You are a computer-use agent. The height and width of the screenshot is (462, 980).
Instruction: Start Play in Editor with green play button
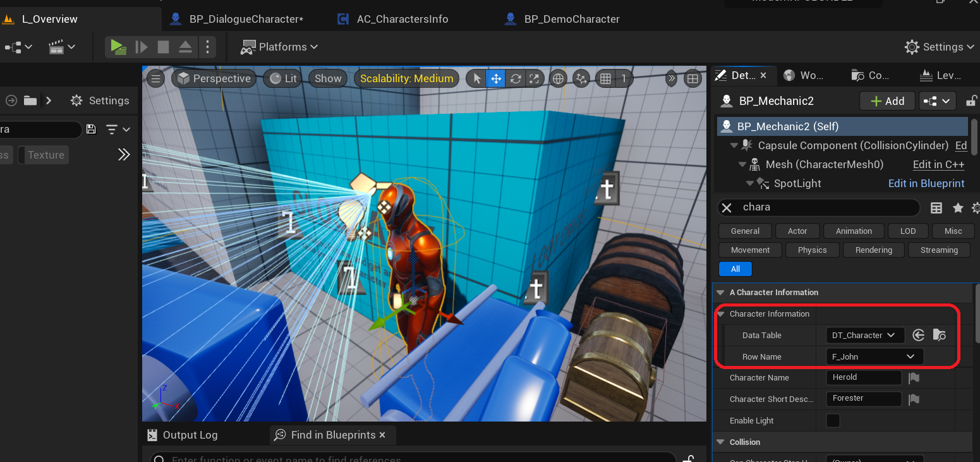click(x=118, y=47)
